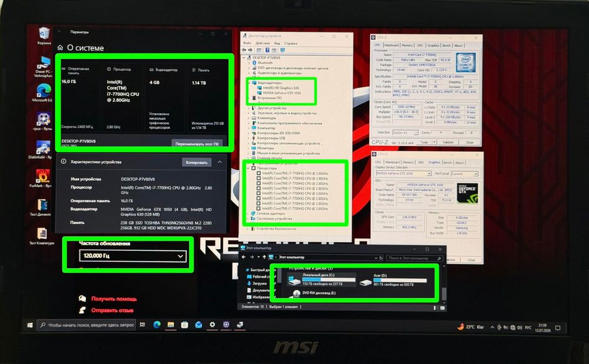Click the up arrow in Этот компьютер window

coord(264,257)
